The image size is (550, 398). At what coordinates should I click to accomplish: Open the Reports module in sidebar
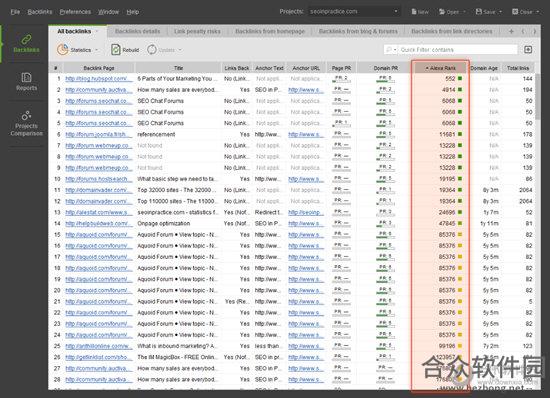(x=26, y=82)
